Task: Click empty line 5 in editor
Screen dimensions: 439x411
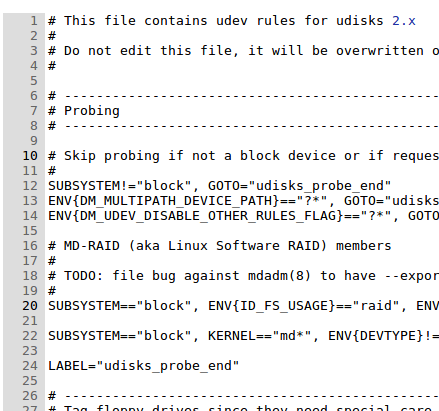Action: (242, 81)
